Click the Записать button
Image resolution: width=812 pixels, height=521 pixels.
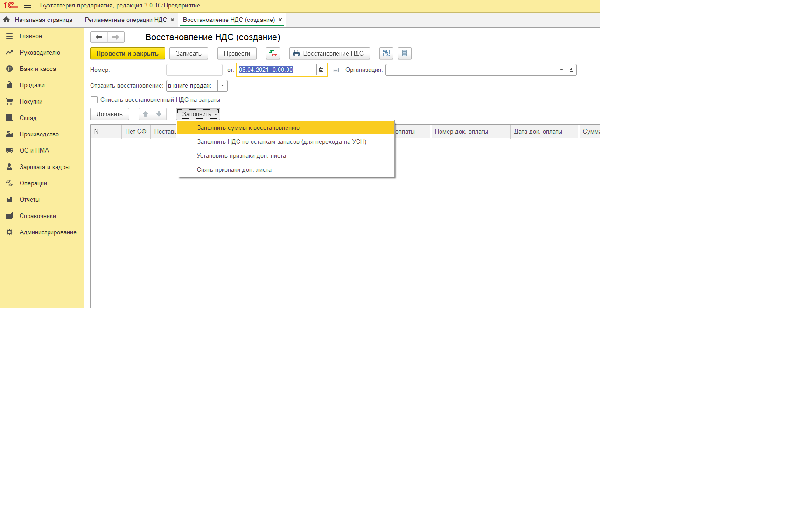pos(189,54)
